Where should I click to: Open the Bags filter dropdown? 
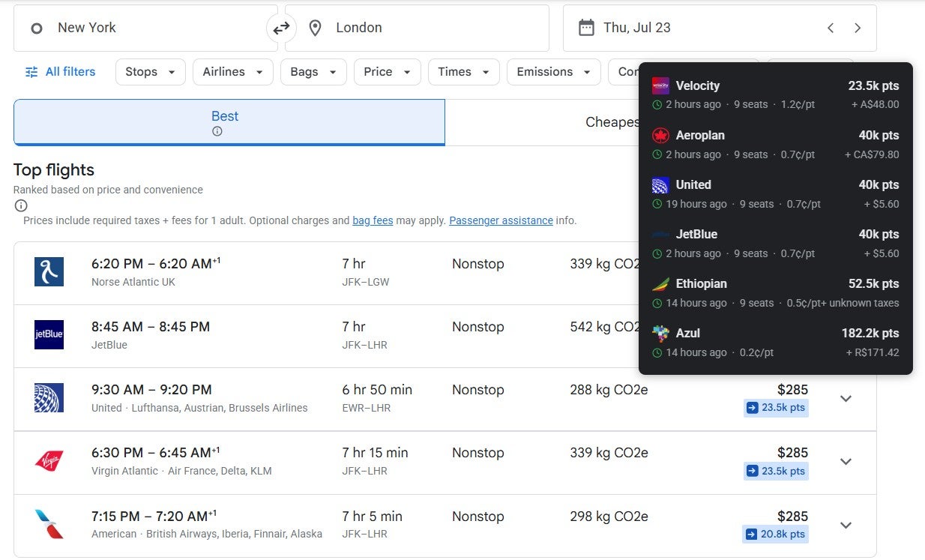click(313, 72)
